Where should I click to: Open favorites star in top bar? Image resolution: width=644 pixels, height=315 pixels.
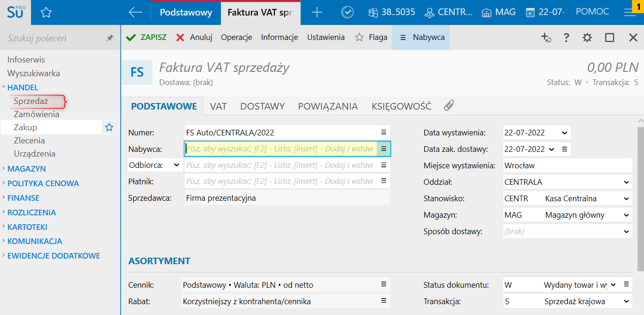(46, 13)
